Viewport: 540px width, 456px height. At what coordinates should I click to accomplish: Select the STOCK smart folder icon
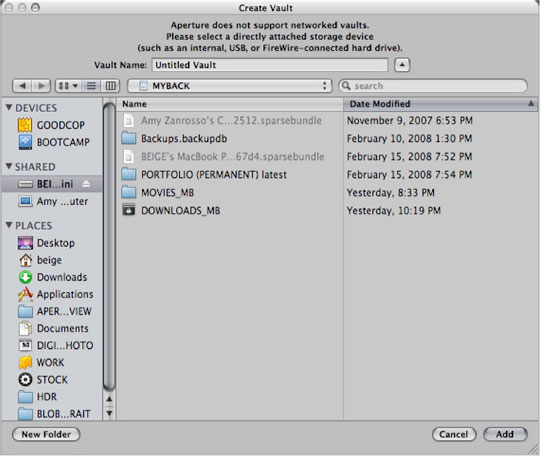coord(25,380)
